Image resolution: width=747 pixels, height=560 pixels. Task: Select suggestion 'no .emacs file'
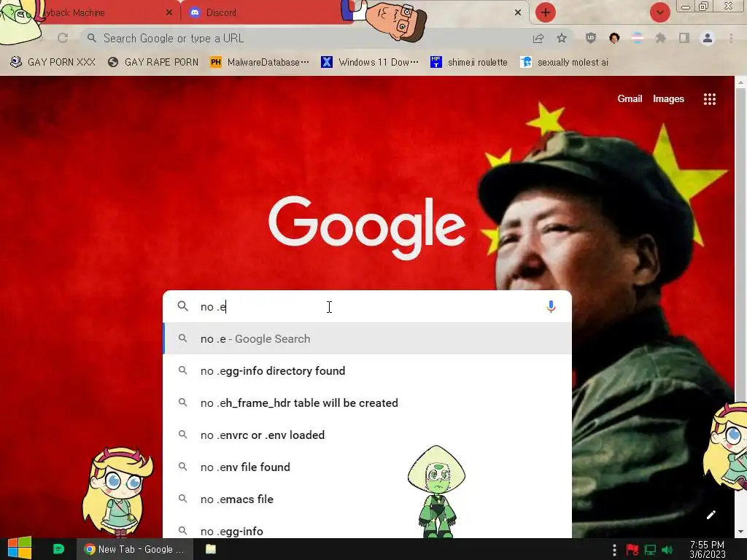point(367,499)
